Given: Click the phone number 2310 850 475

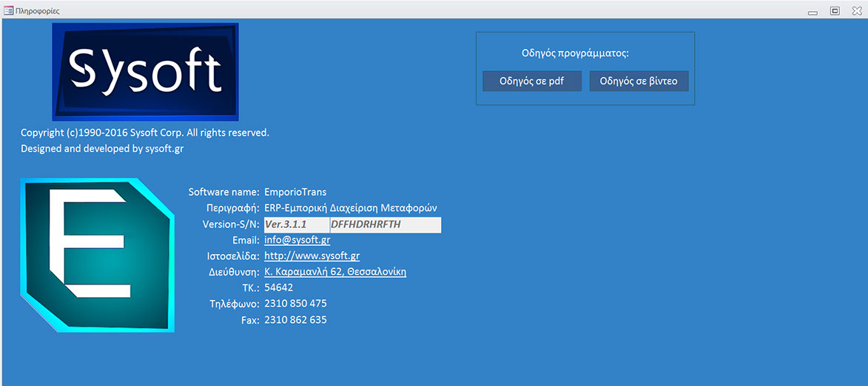Looking at the screenshot, I should coord(295,304).
